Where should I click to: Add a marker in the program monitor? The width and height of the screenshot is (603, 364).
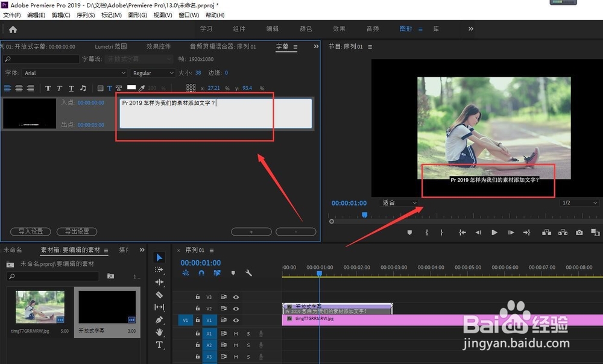coord(410,231)
